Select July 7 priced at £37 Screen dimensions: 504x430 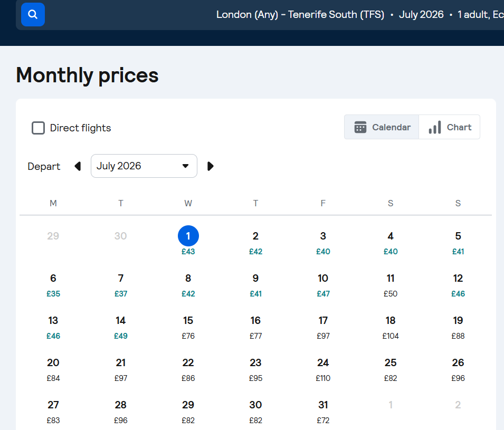tap(121, 285)
